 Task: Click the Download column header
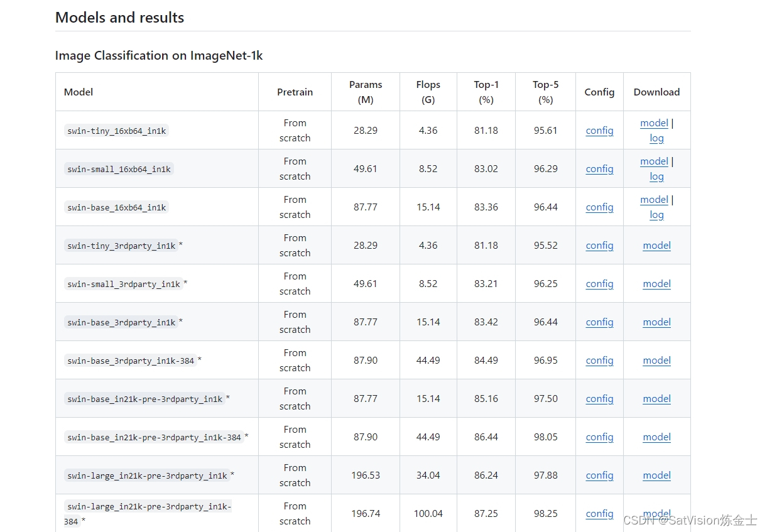point(656,92)
